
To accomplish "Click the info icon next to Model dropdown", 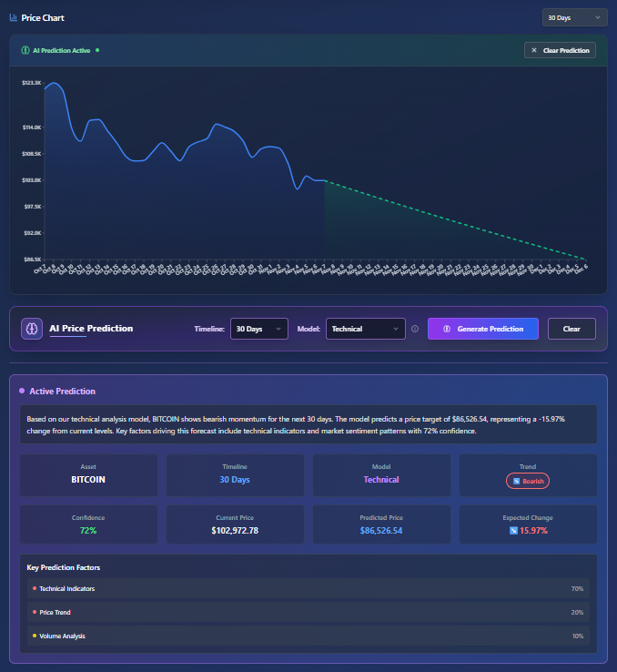I will (x=415, y=329).
